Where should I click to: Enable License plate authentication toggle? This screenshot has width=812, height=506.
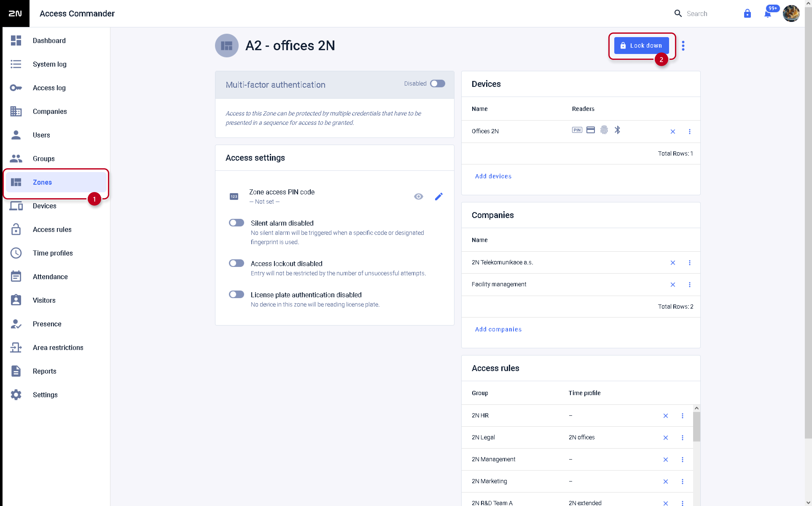coord(236,295)
